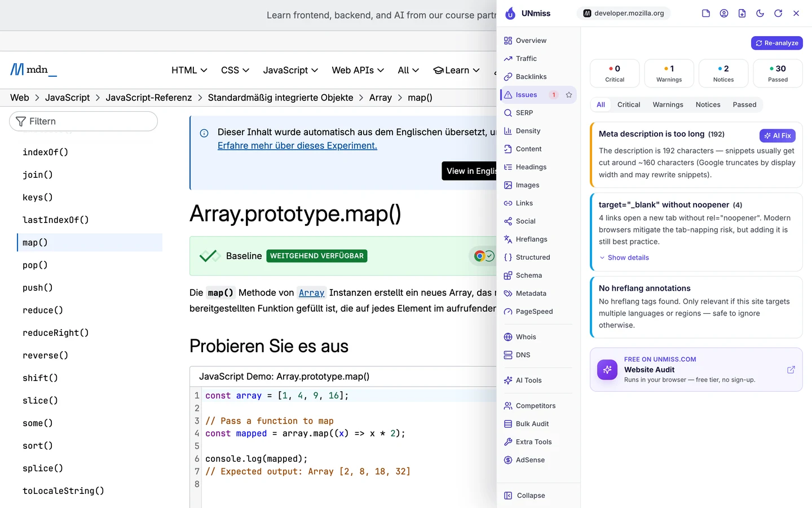Image resolution: width=812 pixels, height=508 pixels.
Task: Expand Show details for target blank issue
Action: click(x=624, y=257)
